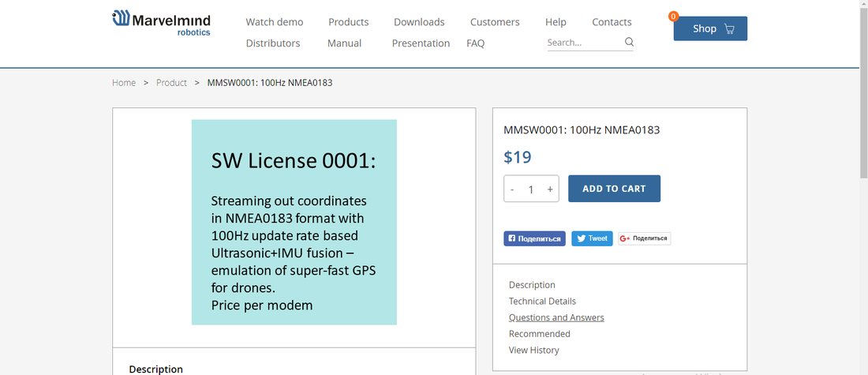Click the SW License 0001 product image
Image resolution: width=868 pixels, height=375 pixels.
(x=294, y=222)
